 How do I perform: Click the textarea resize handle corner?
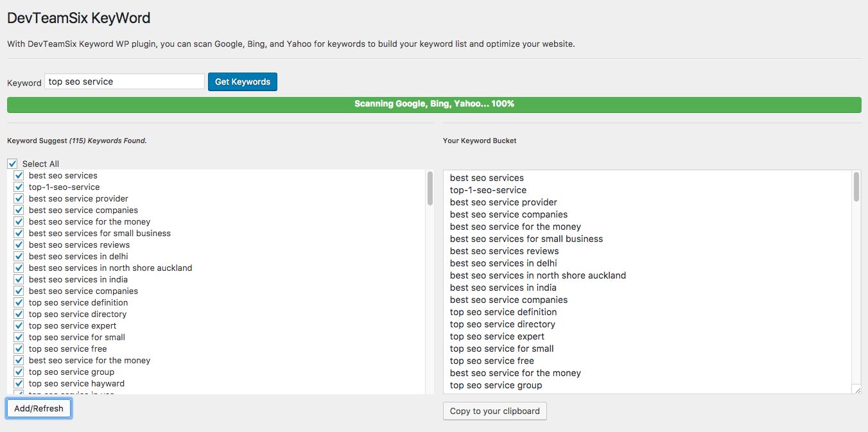tap(857, 390)
